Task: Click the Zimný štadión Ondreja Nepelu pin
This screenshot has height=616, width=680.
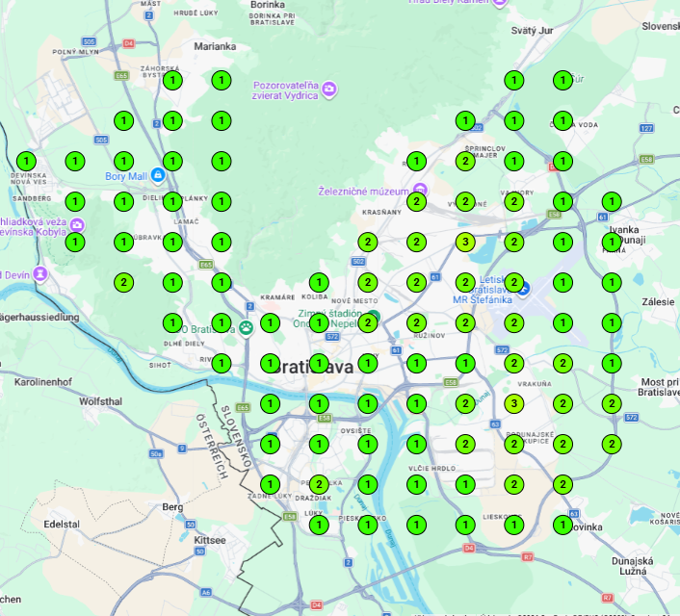Action: click(374, 316)
